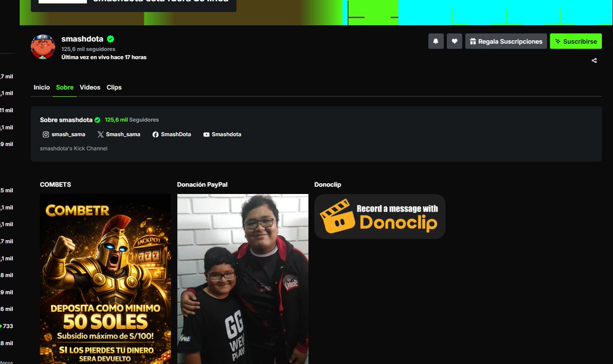
Task: Click verified badge in Sobre smashdota heading
Action: pyautogui.click(x=98, y=120)
